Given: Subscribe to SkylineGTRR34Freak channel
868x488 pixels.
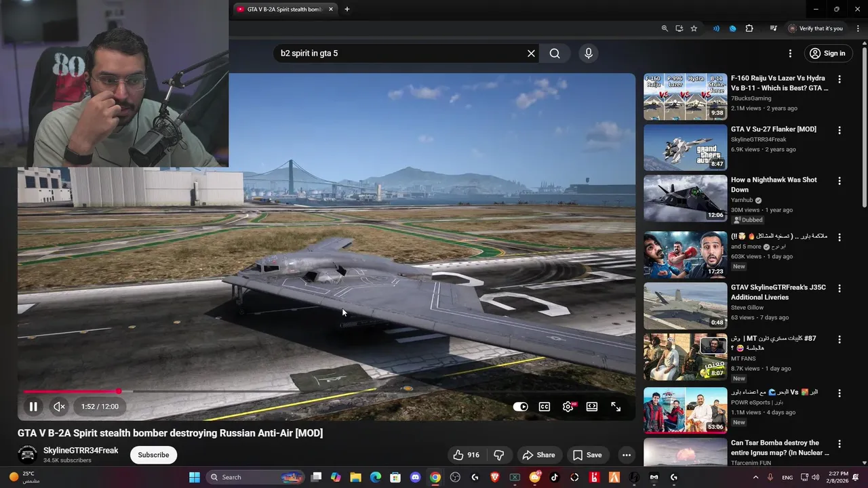Looking at the screenshot, I should click(153, 455).
